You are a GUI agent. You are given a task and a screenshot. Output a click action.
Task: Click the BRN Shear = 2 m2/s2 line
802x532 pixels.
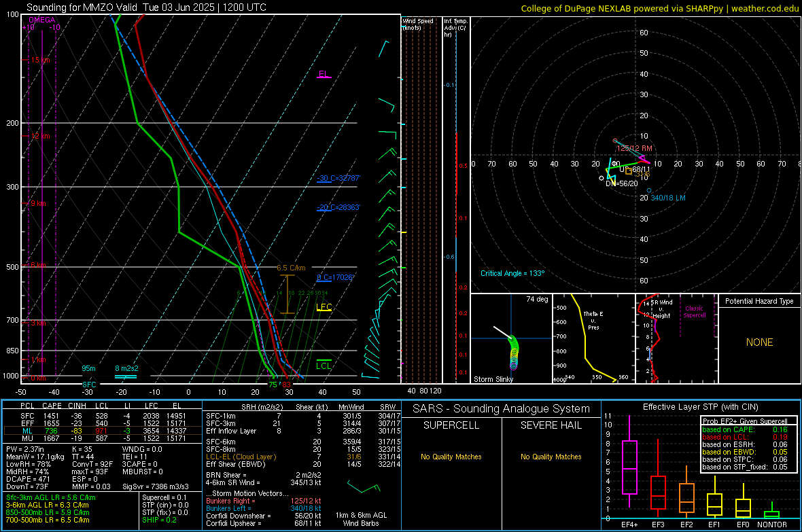tap(264, 475)
